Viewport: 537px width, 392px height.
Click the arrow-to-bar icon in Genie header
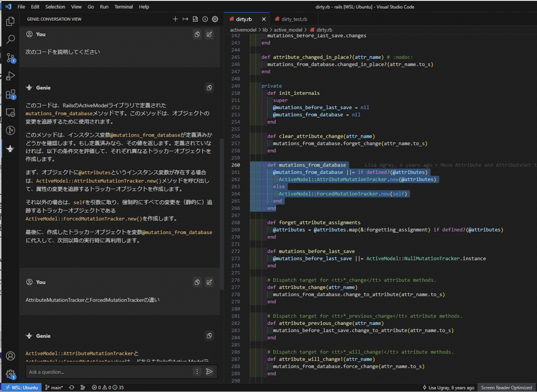coord(185,19)
